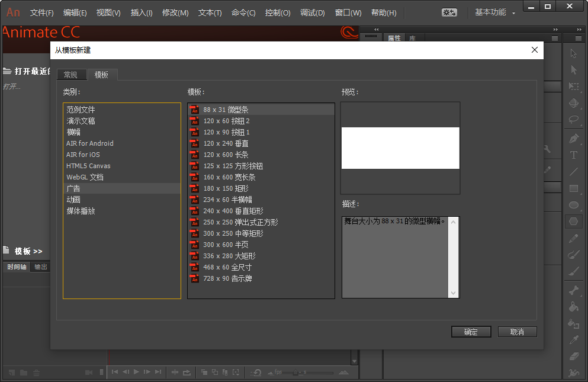Image resolution: width=588 pixels, height=382 pixels.
Task: Select the Text tool
Action: tap(573, 154)
